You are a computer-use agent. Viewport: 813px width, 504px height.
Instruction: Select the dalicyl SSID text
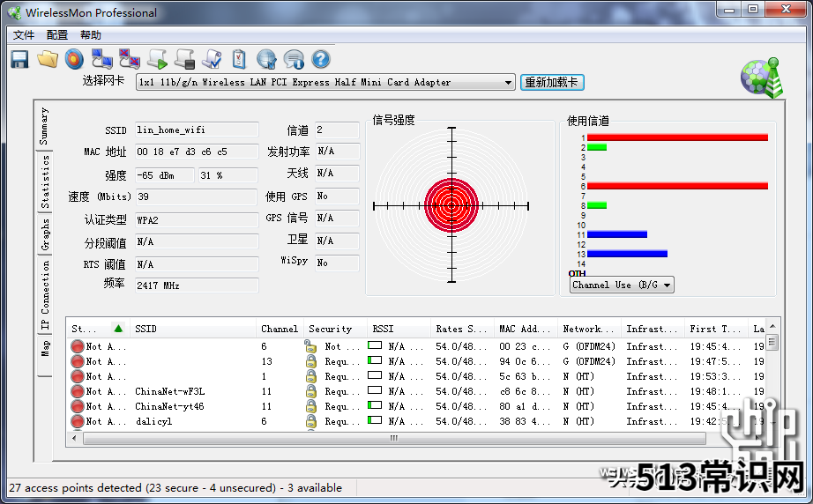(x=153, y=422)
